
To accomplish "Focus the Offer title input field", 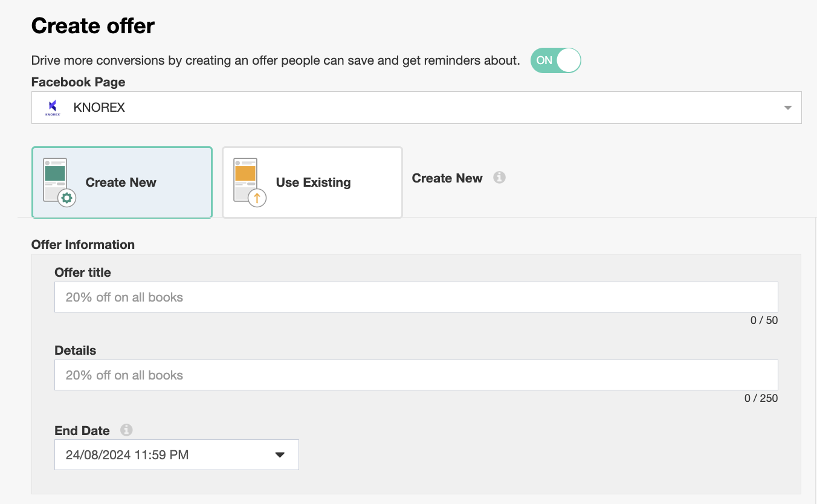I will (416, 297).
